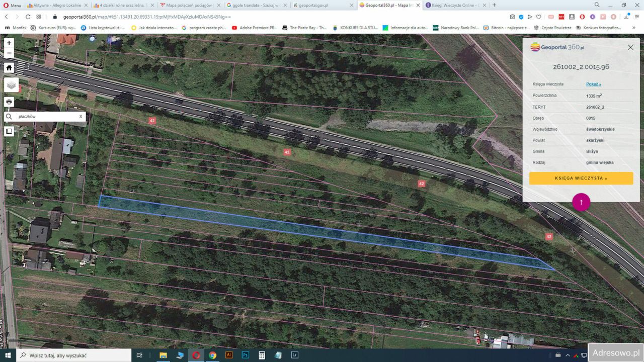Click the snapshot camera icon in the toolbar
Viewport: 644px width, 362px height.
513,17
